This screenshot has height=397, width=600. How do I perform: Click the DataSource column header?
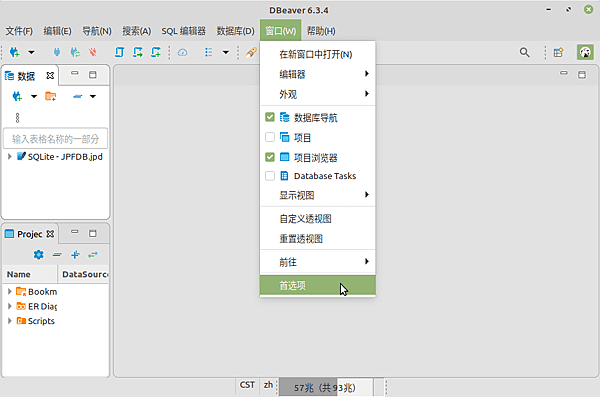(x=83, y=274)
